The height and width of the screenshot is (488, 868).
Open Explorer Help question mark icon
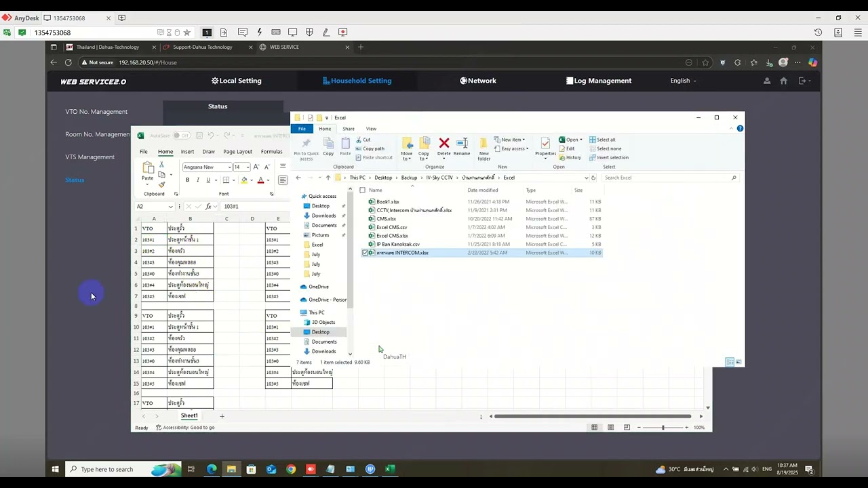point(740,128)
